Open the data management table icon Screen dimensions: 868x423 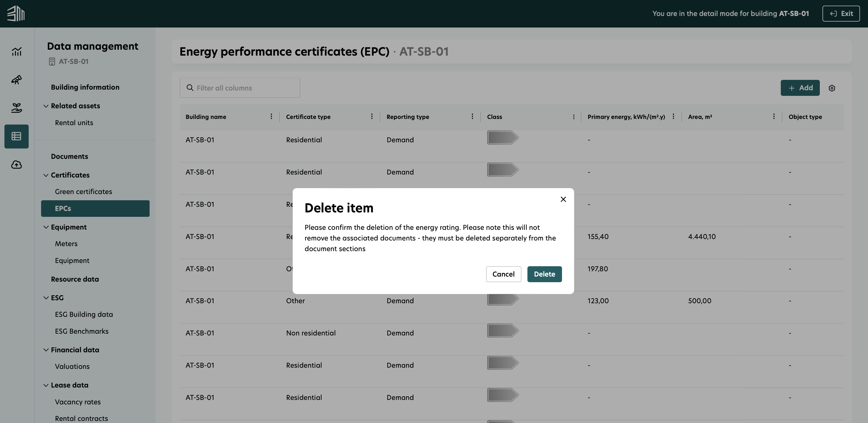coord(17,136)
